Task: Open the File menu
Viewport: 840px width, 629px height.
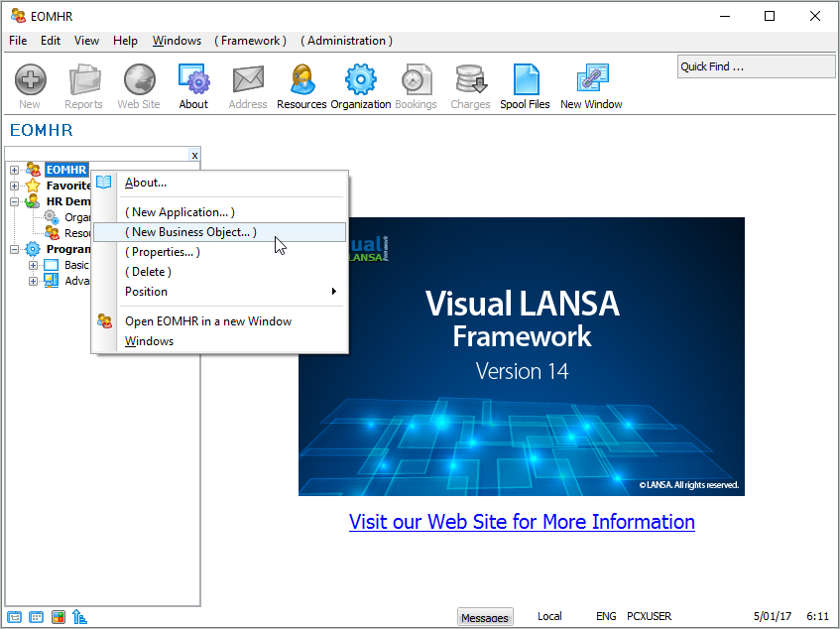Action: click(x=18, y=41)
